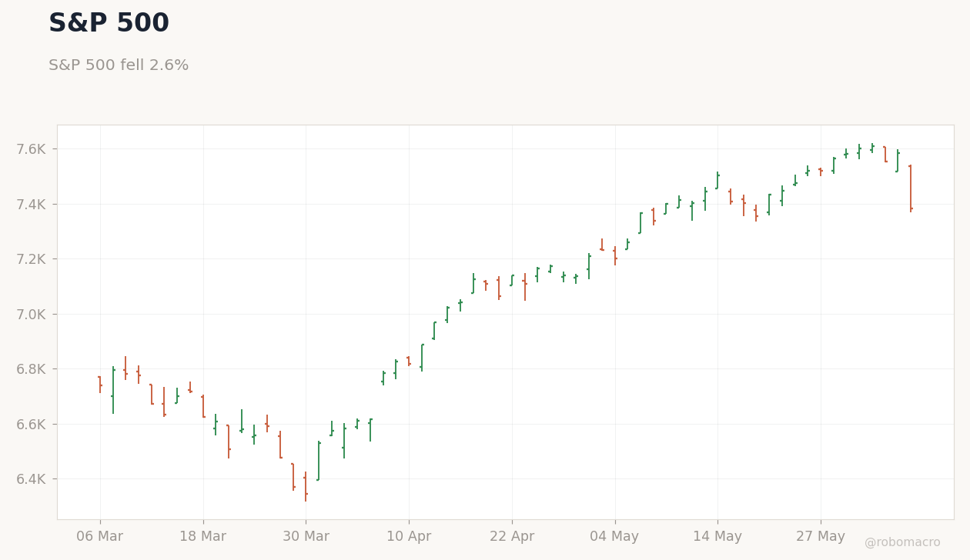
Task: Click the last red bar falling to 7.4K
Action: [x=910, y=188]
